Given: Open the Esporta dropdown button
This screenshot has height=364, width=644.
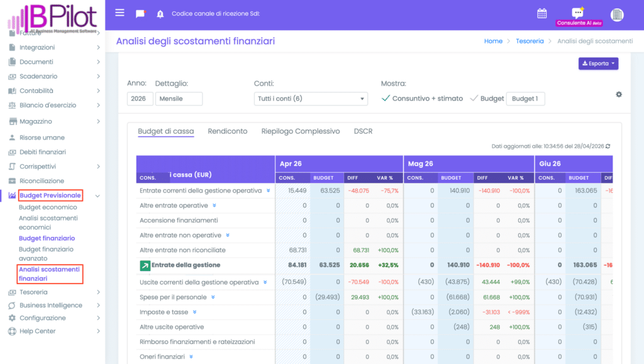Looking at the screenshot, I should point(598,63).
